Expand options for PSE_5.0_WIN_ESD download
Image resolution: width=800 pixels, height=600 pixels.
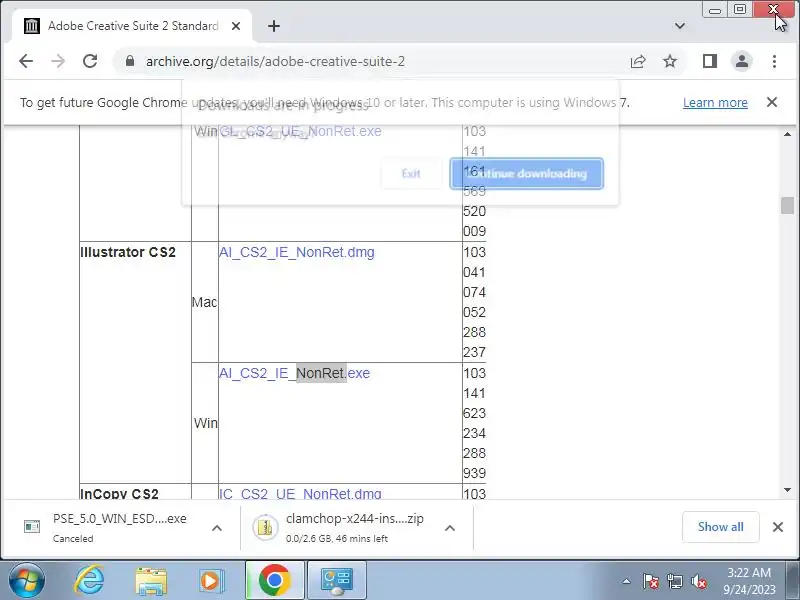tap(217, 528)
